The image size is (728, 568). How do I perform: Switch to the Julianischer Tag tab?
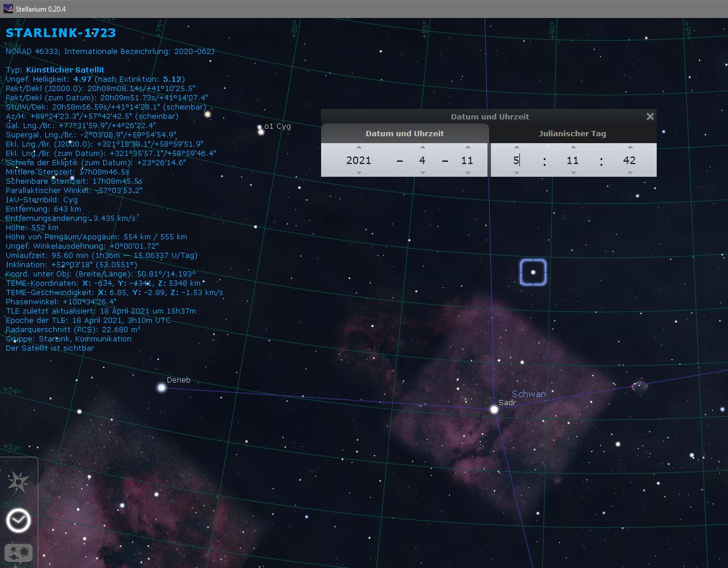[572, 133]
